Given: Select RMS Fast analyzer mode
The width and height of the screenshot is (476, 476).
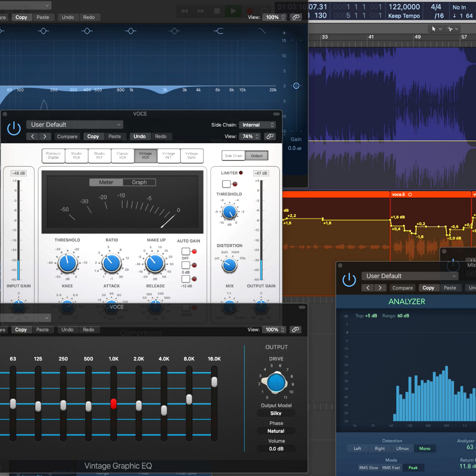Looking at the screenshot, I should coord(391,467).
